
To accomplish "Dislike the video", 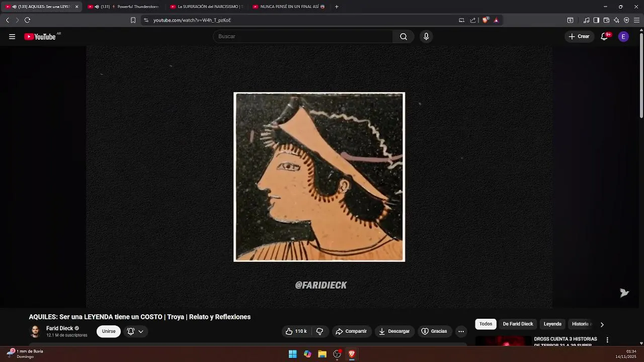I will [319, 331].
